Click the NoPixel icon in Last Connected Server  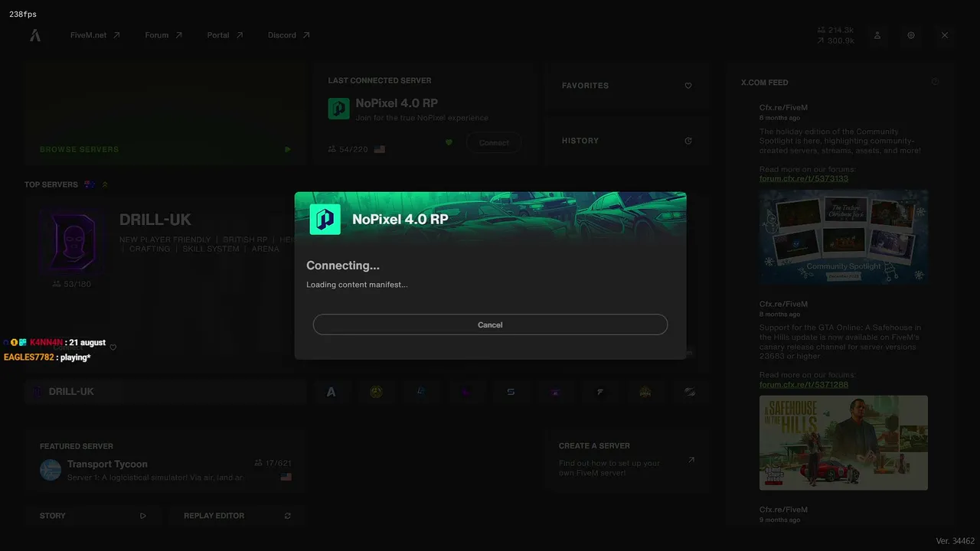coord(338,109)
